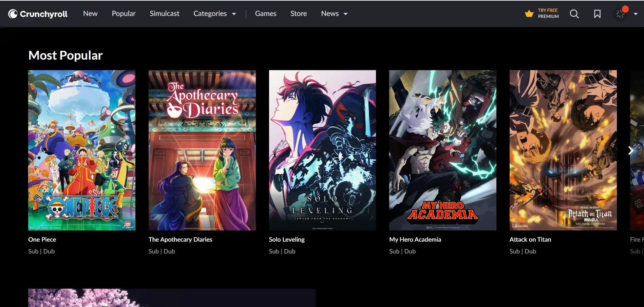Click the Solo Leveling title link

[x=287, y=240]
